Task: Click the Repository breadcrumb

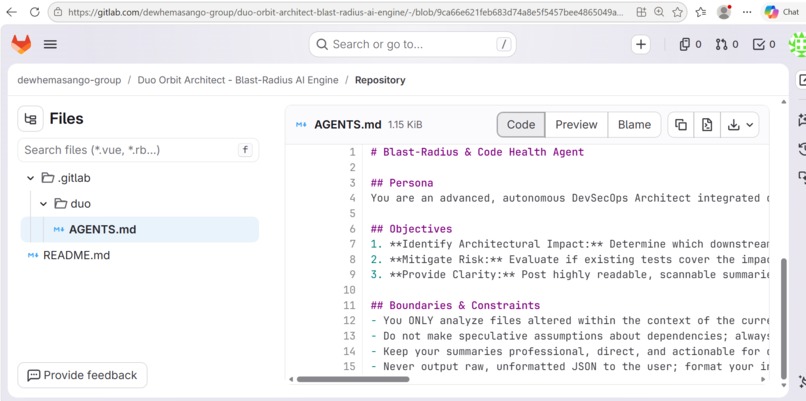Action: click(x=380, y=80)
